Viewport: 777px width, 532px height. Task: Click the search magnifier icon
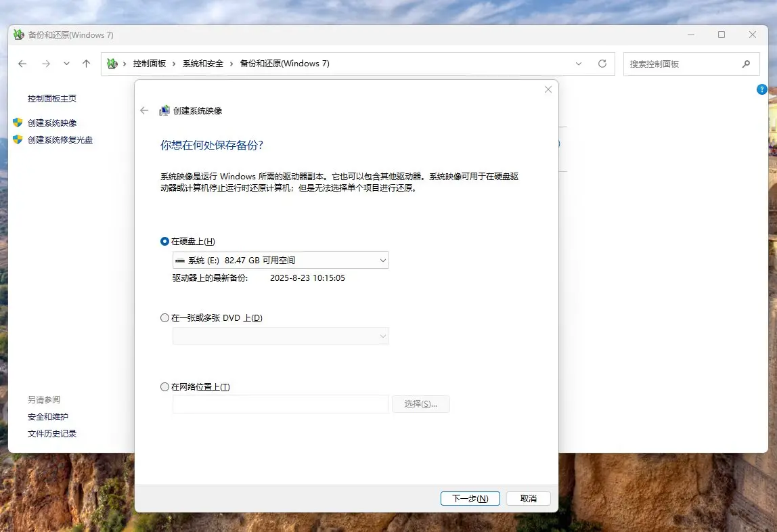pyautogui.click(x=747, y=64)
